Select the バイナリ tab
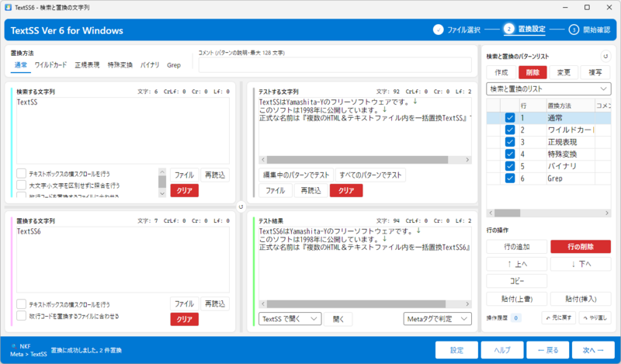 point(150,65)
